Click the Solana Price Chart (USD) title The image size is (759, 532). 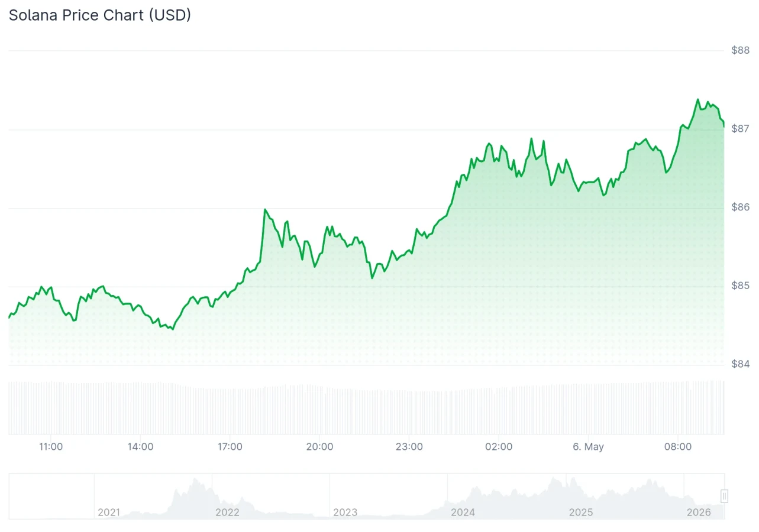pyautogui.click(x=100, y=15)
